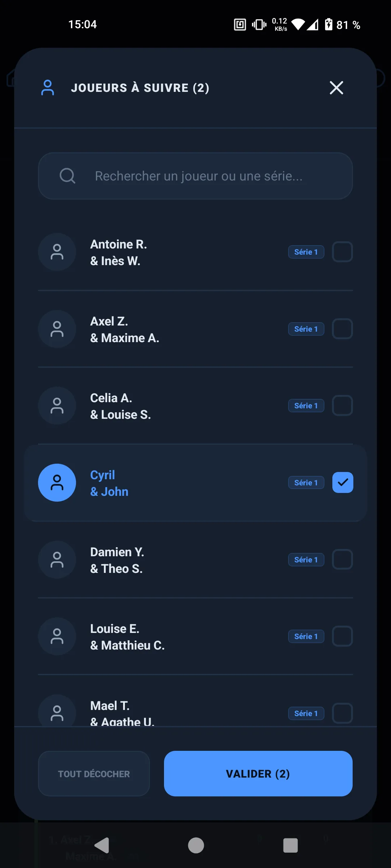Click the Valider (2) button

point(258,774)
